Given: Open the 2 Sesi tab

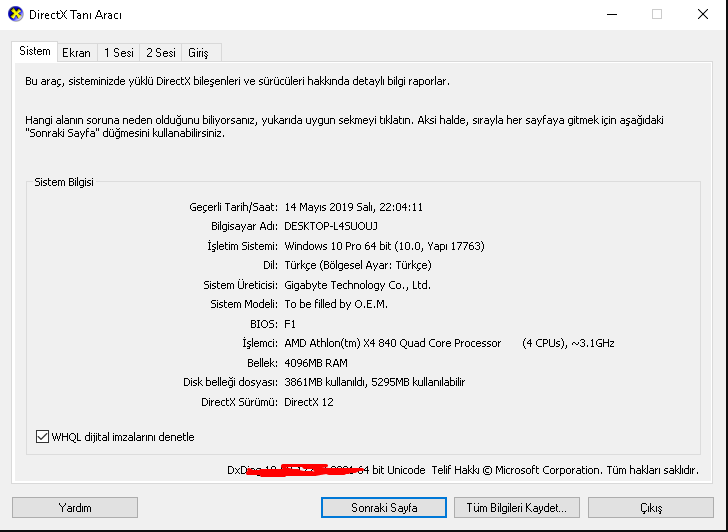Looking at the screenshot, I should tap(161, 52).
